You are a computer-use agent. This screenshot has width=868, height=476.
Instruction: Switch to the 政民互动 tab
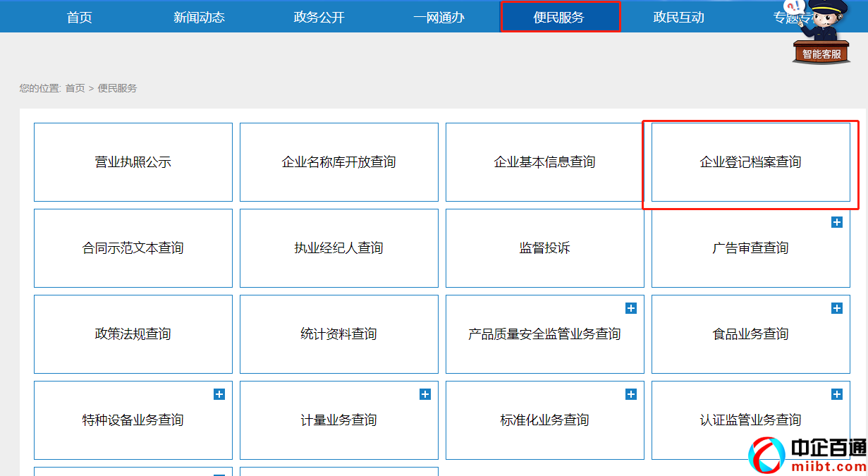pos(678,17)
